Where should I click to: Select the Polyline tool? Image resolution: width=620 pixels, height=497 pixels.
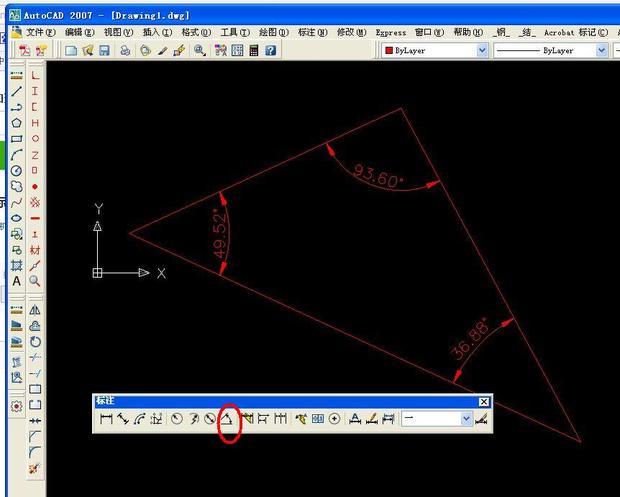pyautogui.click(x=16, y=107)
